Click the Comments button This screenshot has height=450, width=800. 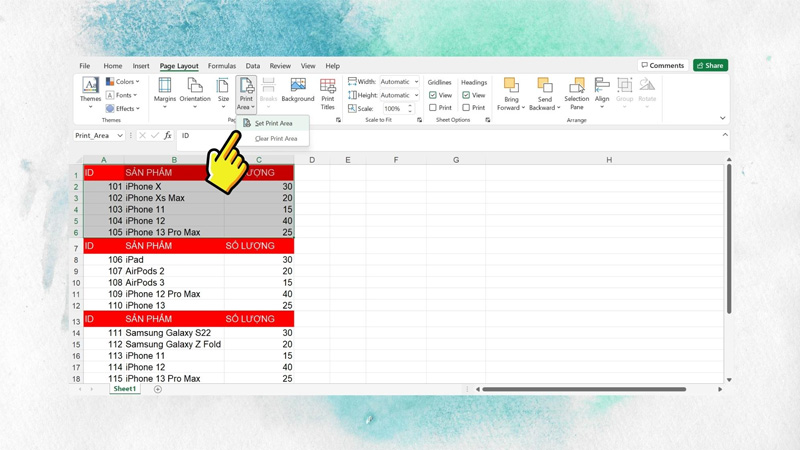pyautogui.click(x=662, y=65)
